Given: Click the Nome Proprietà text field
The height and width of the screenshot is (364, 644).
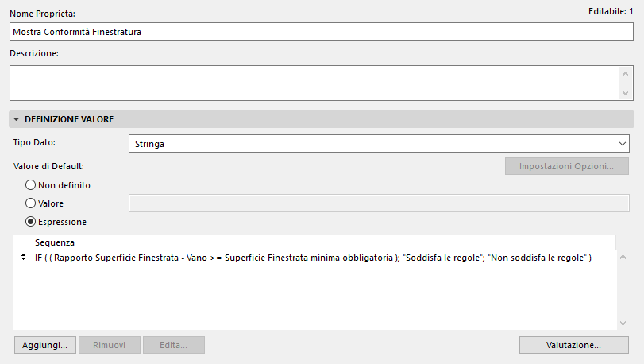Looking at the screenshot, I should [322, 32].
